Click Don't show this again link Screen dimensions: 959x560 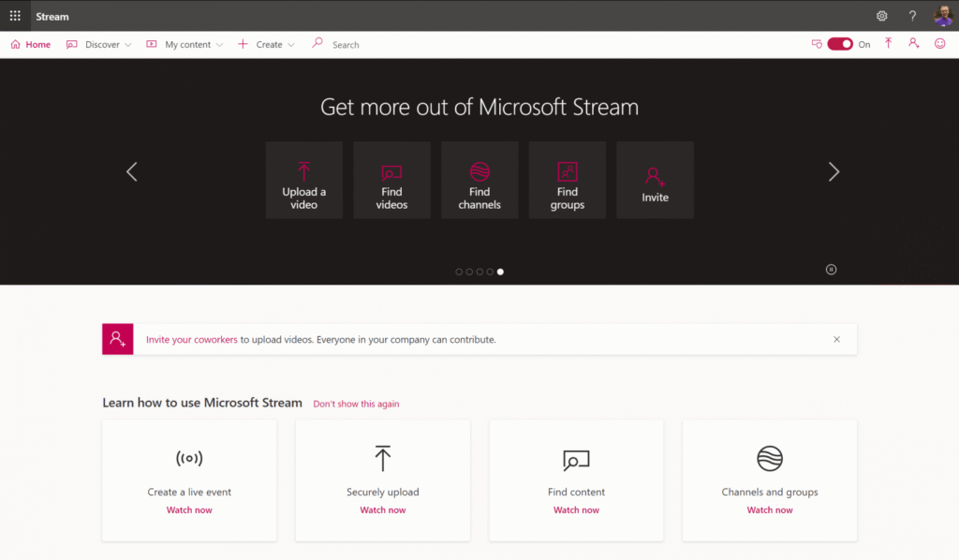[356, 404]
